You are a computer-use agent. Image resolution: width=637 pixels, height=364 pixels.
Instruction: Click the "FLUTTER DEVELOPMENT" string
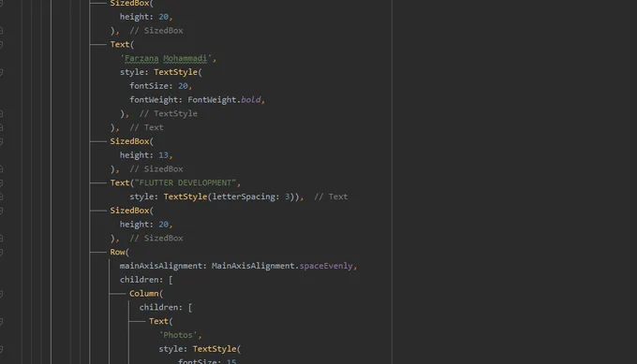(x=185, y=182)
